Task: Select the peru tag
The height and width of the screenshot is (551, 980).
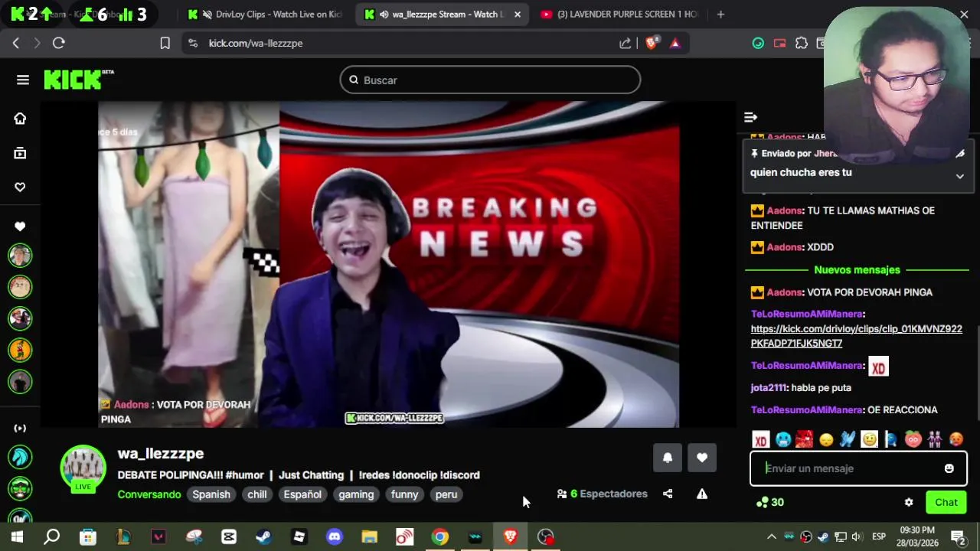Action: tap(446, 494)
